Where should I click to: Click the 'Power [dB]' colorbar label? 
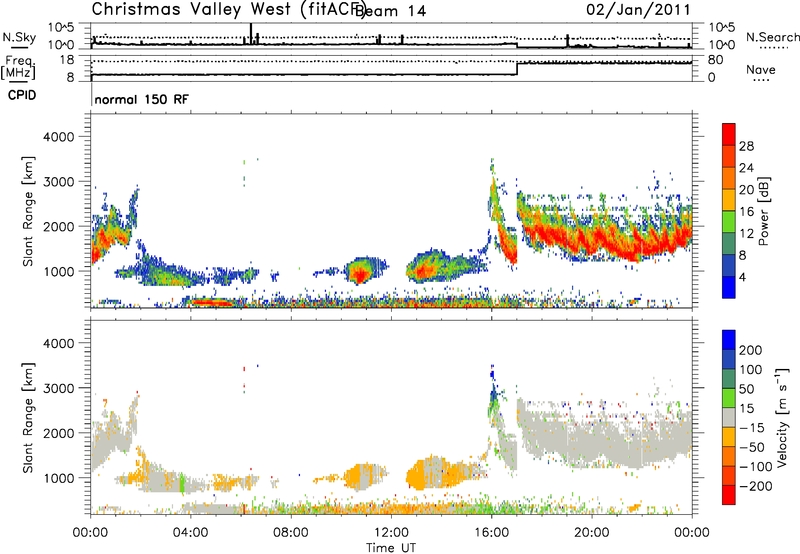coord(763,211)
